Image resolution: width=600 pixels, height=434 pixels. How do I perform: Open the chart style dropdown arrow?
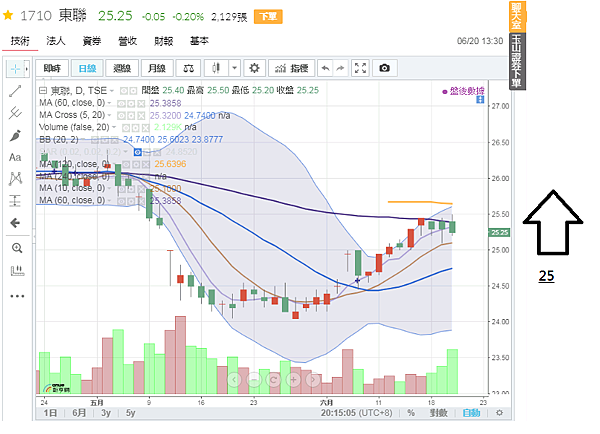235,69
